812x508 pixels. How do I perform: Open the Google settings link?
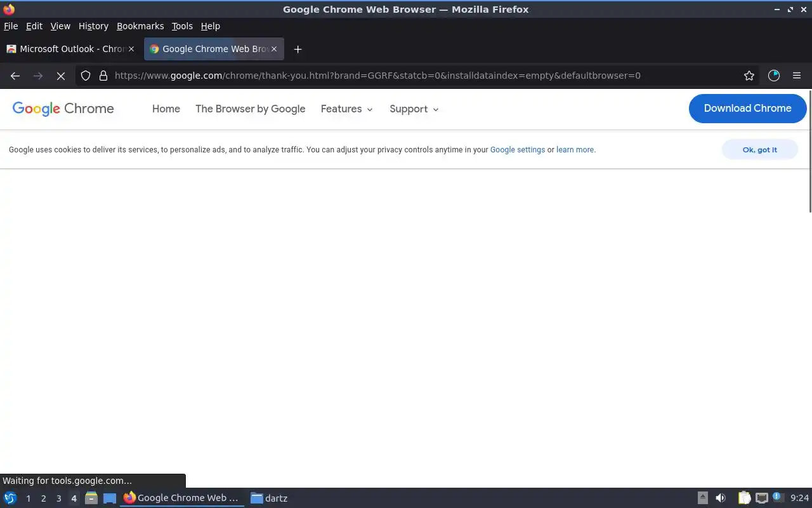coord(518,150)
